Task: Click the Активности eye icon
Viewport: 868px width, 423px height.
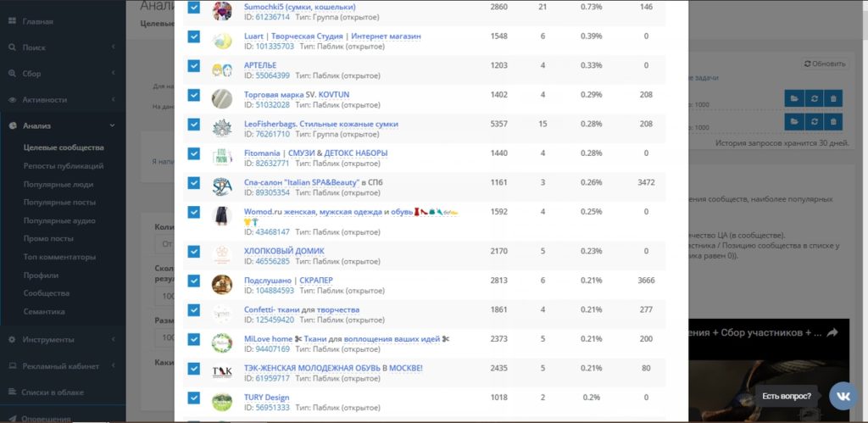Action: click(x=12, y=100)
